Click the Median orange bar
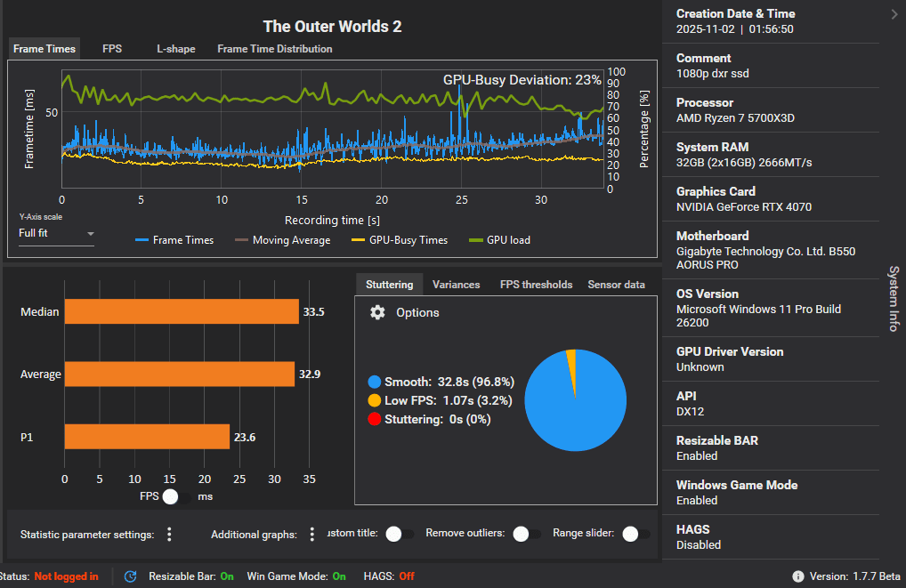This screenshot has height=588, width=906. tap(182, 312)
